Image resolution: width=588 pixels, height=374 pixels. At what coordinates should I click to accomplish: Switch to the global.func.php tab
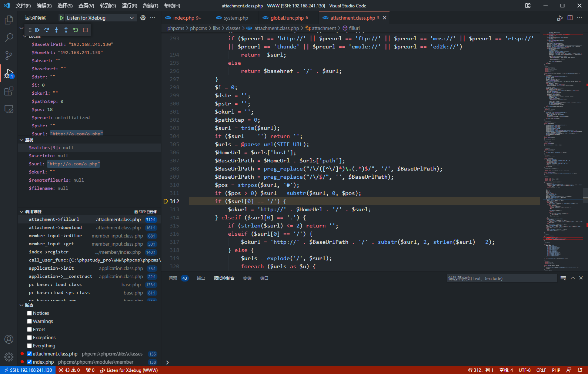(287, 18)
